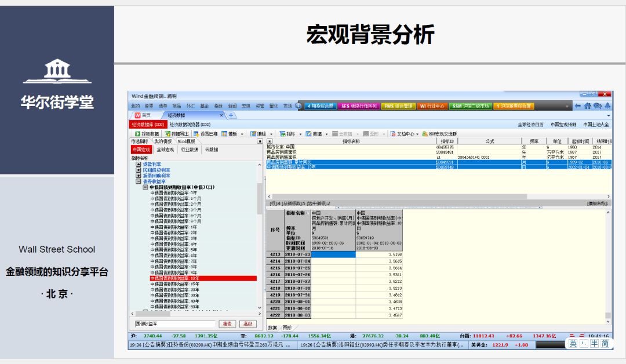Open the 数据 dropdown arrow

[x=326, y=134]
